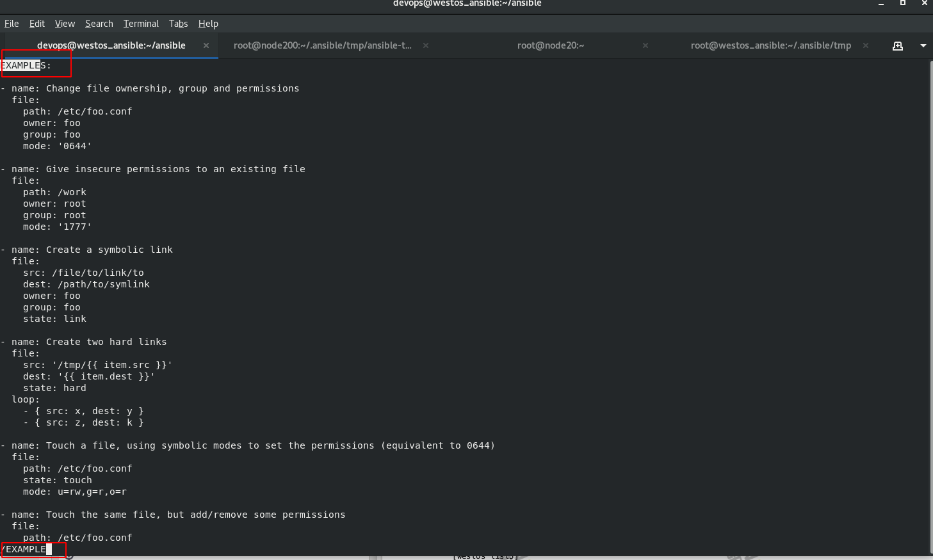The height and width of the screenshot is (560, 933).
Task: Click the text dest: /path/to/symlink
Action: point(86,284)
